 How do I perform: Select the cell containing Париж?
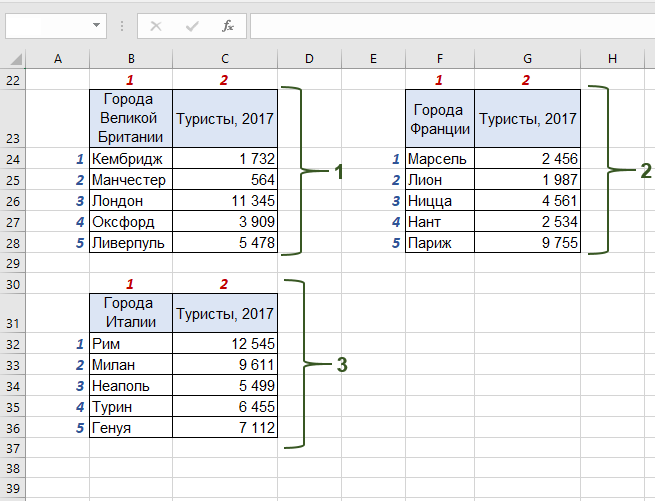click(440, 243)
